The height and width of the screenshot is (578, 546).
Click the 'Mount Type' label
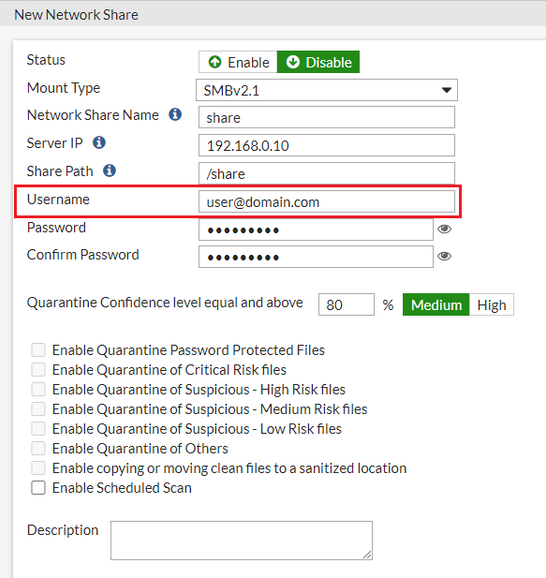[x=63, y=88]
